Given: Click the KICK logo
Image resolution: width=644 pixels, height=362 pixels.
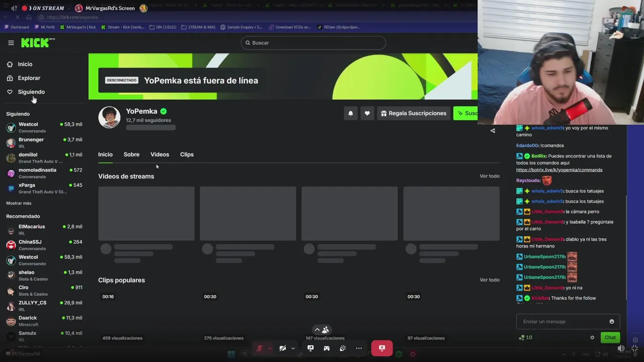Looking at the screenshot, I should pyautogui.click(x=37, y=43).
